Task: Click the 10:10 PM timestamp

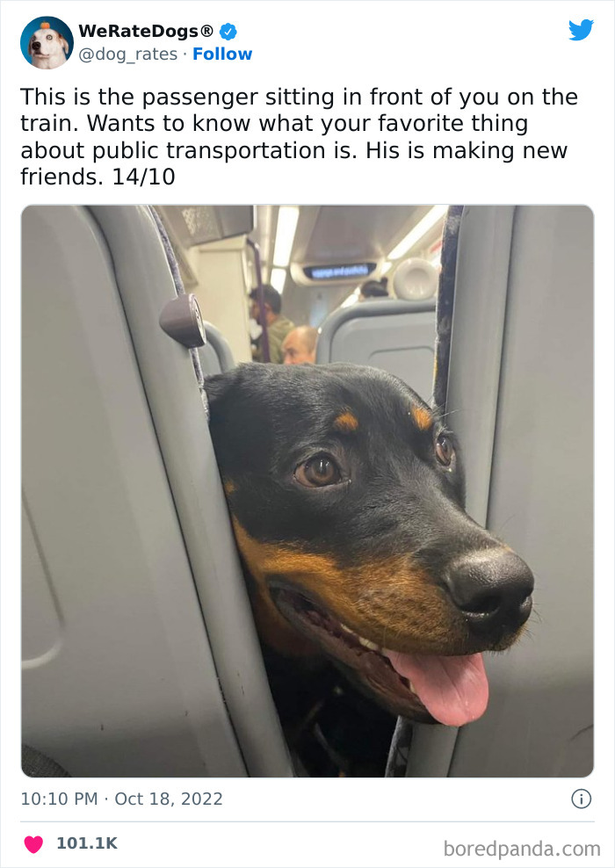Action: point(59,799)
